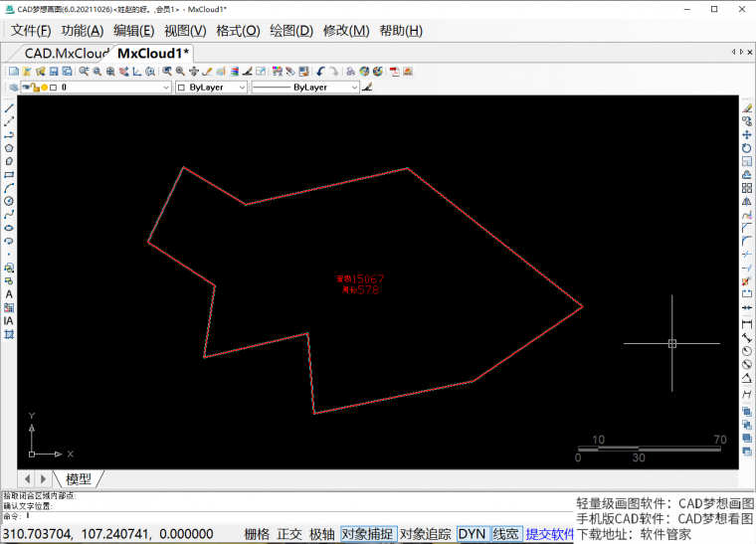Click the PDF export icon
The width and height of the screenshot is (756, 544).
[x=395, y=72]
